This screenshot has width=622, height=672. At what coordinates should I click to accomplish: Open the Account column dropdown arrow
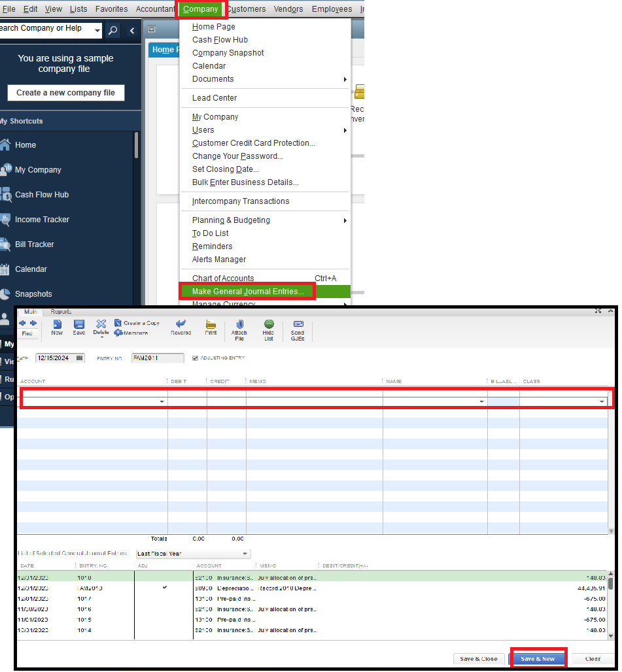(x=162, y=401)
